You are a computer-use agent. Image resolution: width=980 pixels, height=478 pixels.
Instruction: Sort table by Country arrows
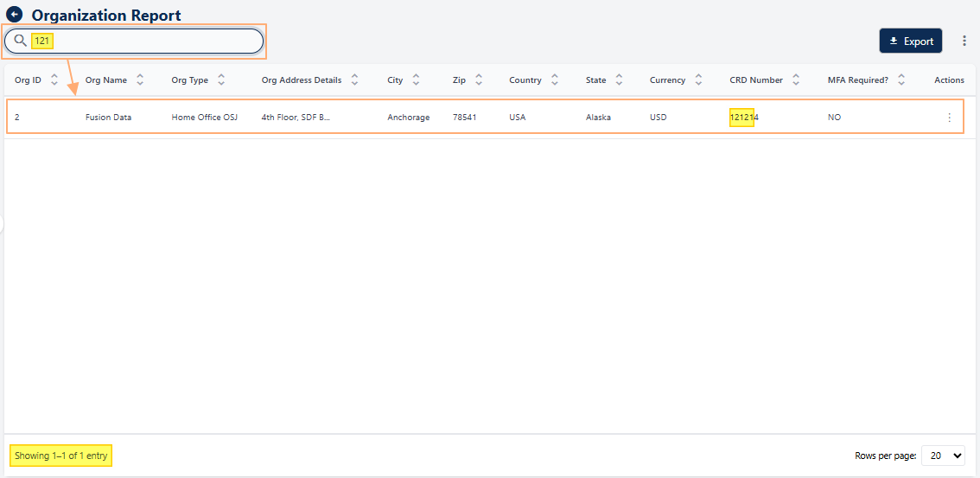coord(555,80)
